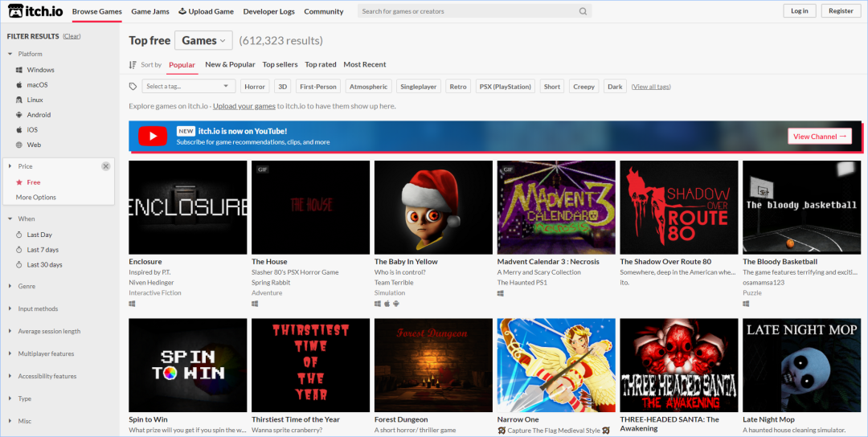
Task: Click the iOS apple icon in filters
Action: click(x=18, y=129)
